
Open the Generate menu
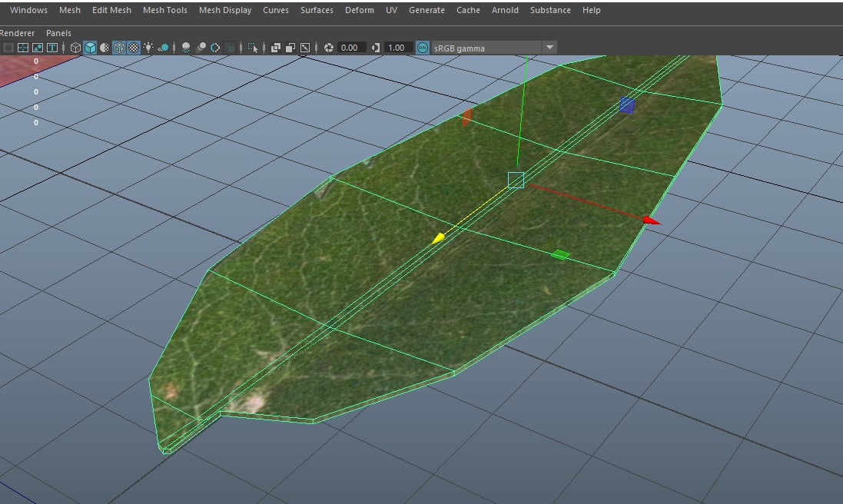click(426, 10)
